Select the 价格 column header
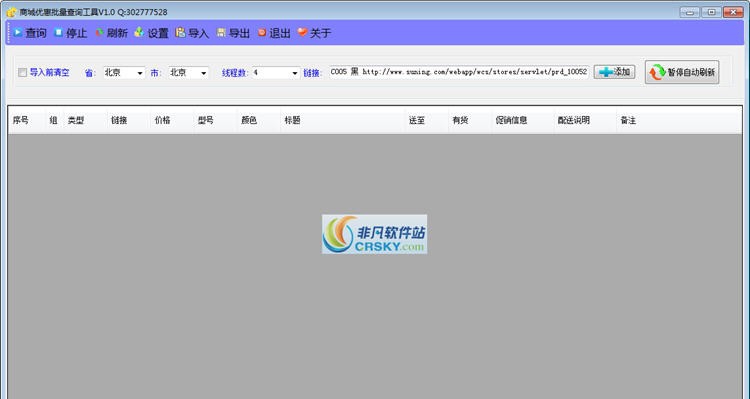 click(x=172, y=120)
